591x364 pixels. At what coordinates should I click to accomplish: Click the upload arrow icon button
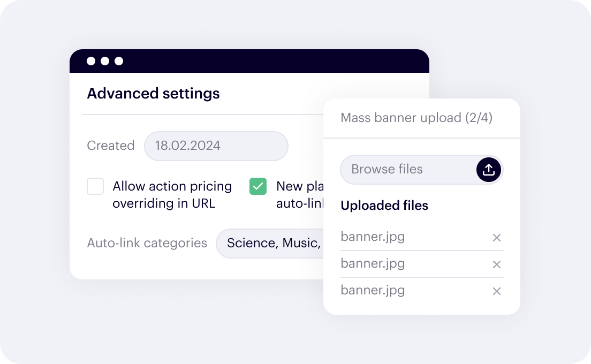pos(488,170)
